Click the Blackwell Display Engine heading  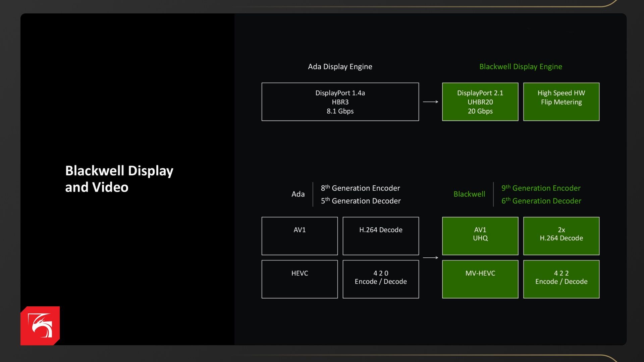(521, 67)
